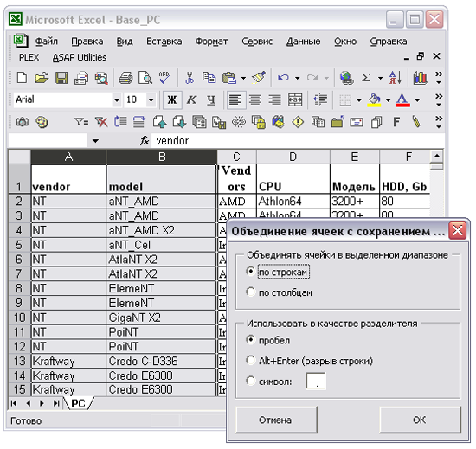
Task: Switch to the PC sheet tab
Action: tap(78, 403)
